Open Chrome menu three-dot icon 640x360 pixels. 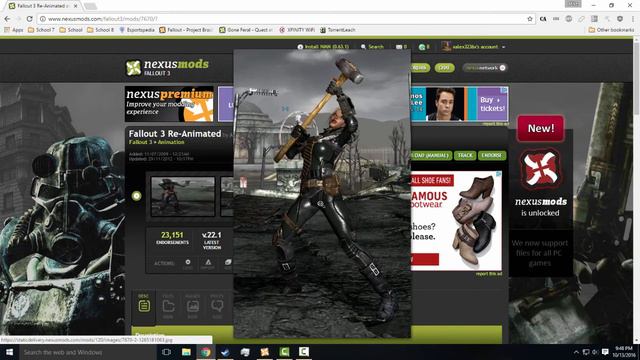click(633, 19)
